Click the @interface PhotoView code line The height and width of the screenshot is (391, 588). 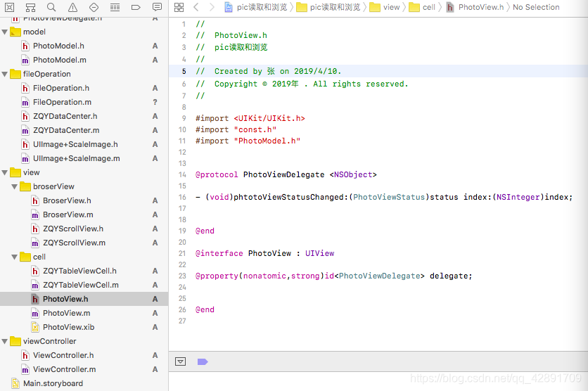pos(264,253)
